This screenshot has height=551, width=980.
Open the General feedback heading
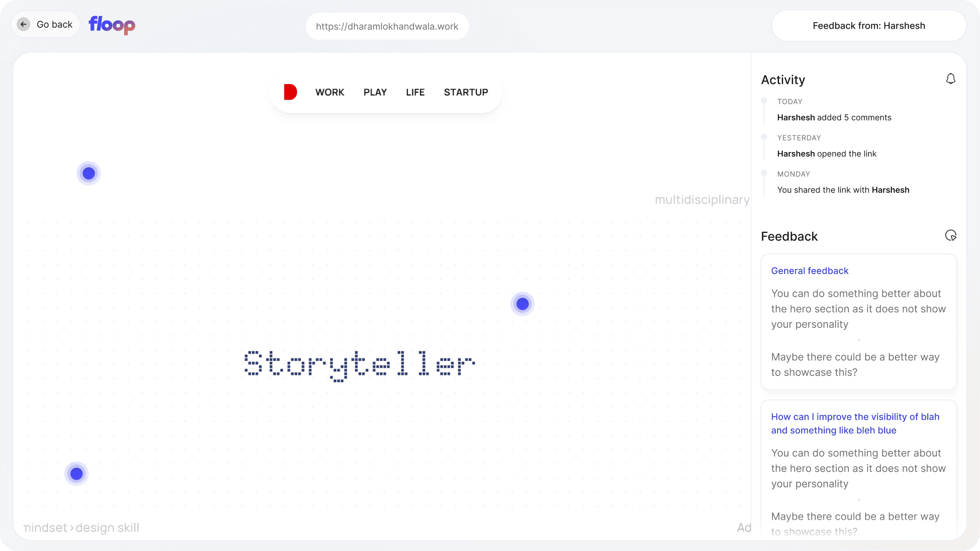pyautogui.click(x=809, y=271)
